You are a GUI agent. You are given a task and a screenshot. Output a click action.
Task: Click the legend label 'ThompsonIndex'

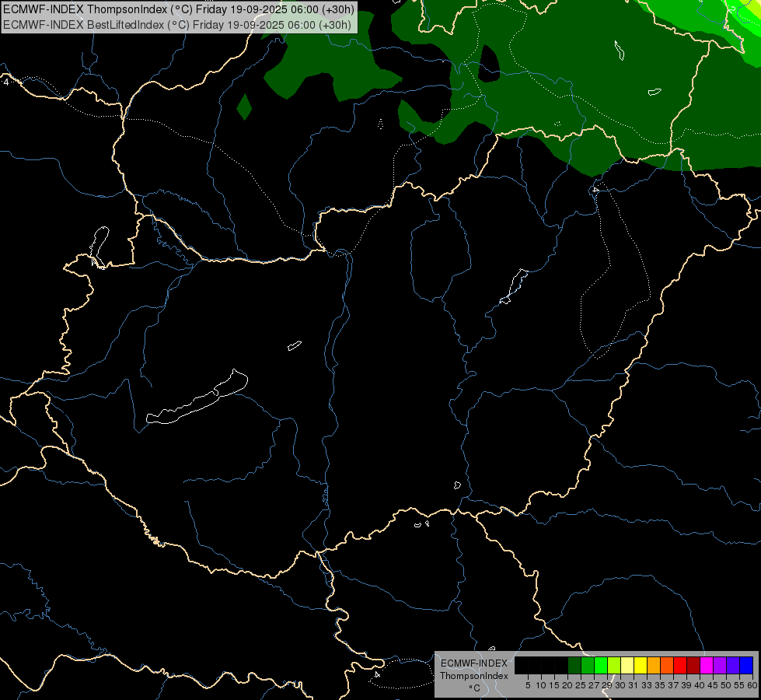[474, 676]
